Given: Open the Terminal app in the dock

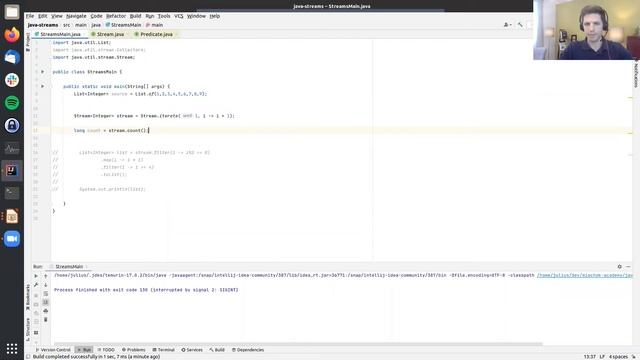Looking at the screenshot, I should pos(12,193).
